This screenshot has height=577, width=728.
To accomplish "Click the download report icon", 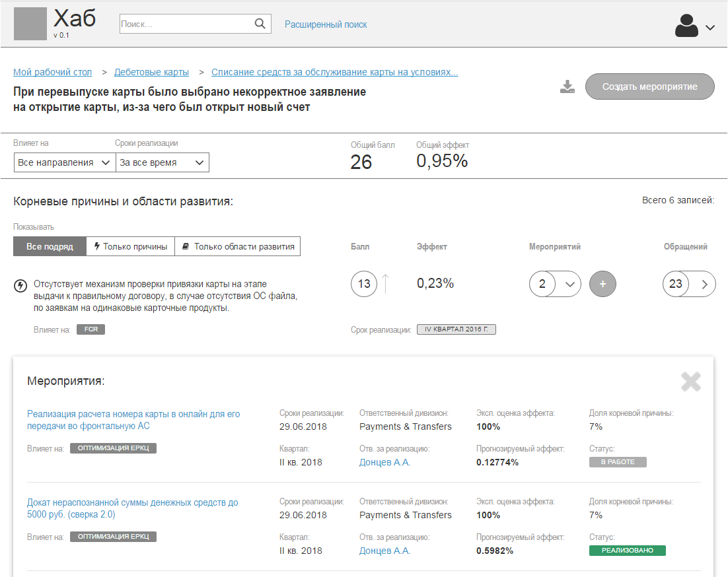I will pyautogui.click(x=566, y=86).
